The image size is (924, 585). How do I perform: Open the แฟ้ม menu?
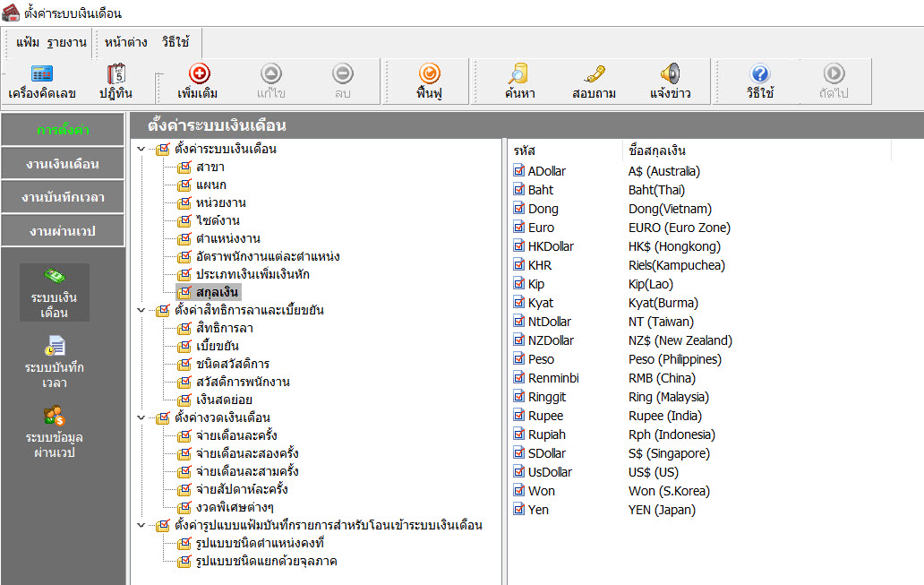[x=27, y=42]
